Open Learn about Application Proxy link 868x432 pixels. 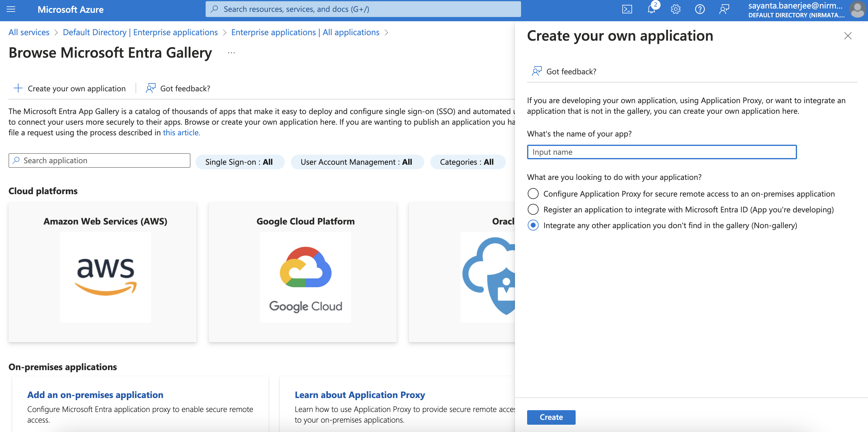point(360,395)
